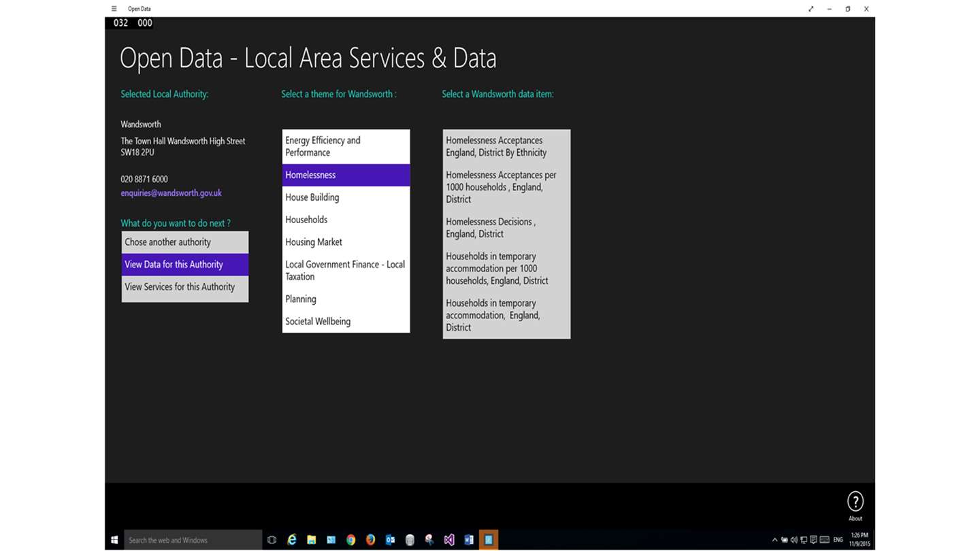Choose the Societal Wellbeing theme

[x=346, y=321]
